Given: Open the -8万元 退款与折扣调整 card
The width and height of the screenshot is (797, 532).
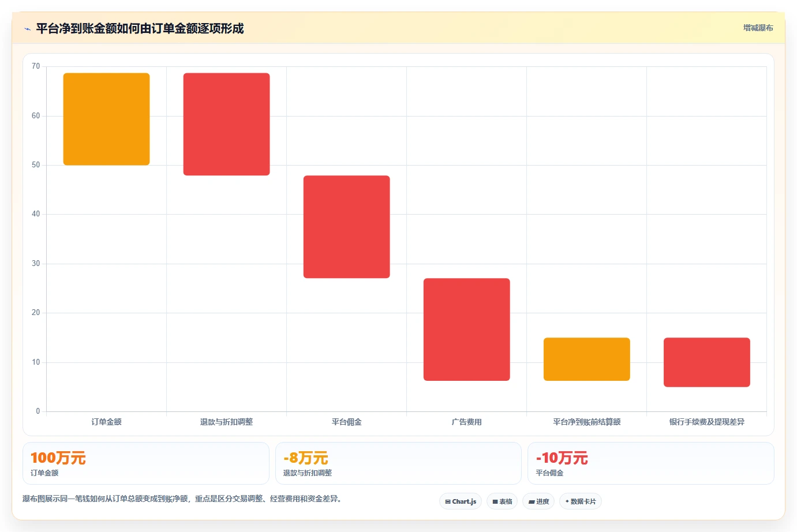Looking at the screenshot, I should 398,463.
